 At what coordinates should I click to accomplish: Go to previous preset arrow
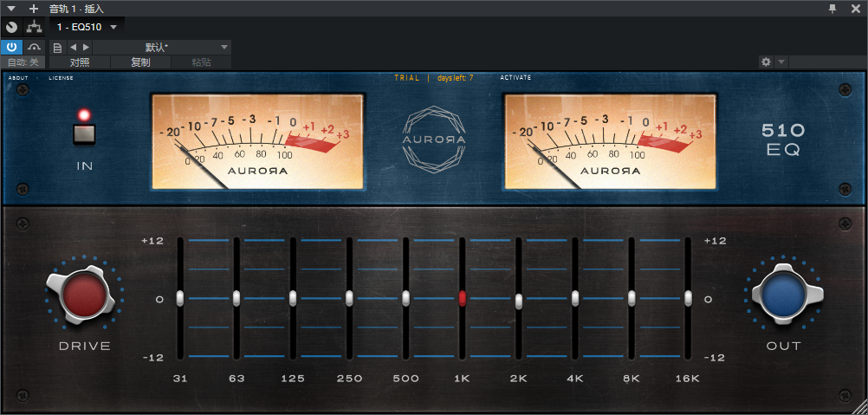tap(73, 47)
